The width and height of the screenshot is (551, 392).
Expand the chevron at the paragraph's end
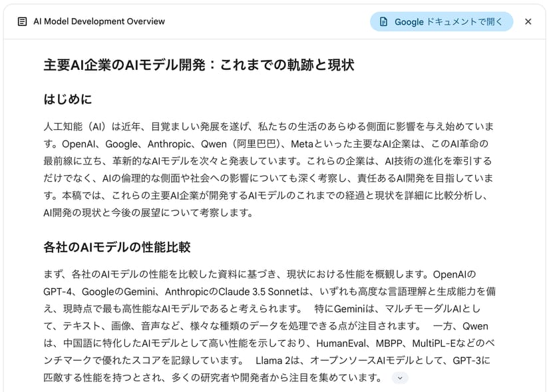[399, 378]
